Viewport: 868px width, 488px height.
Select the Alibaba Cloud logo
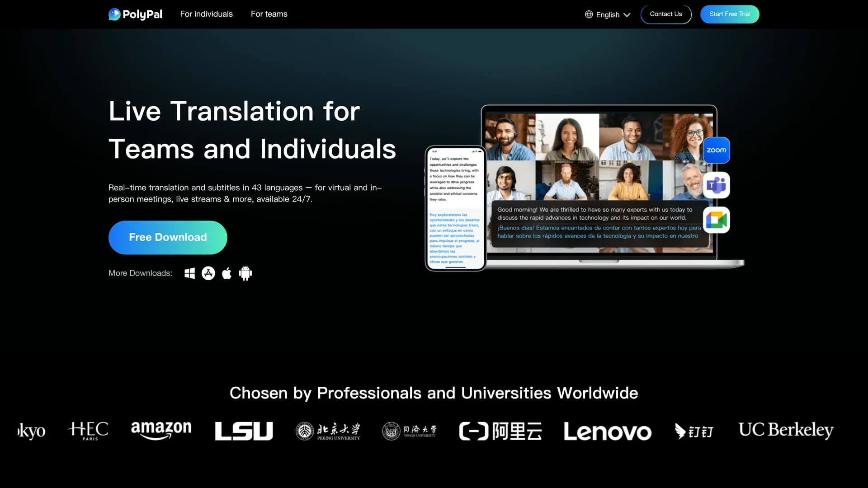(x=500, y=431)
